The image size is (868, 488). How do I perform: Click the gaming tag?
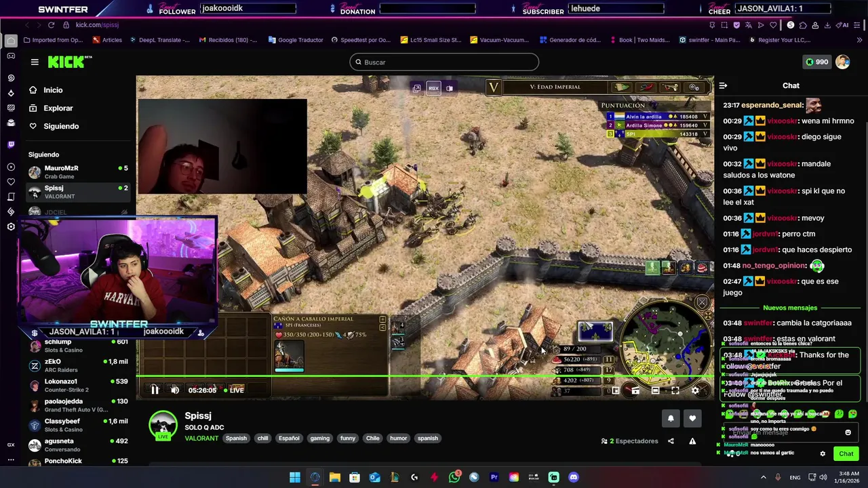point(319,439)
